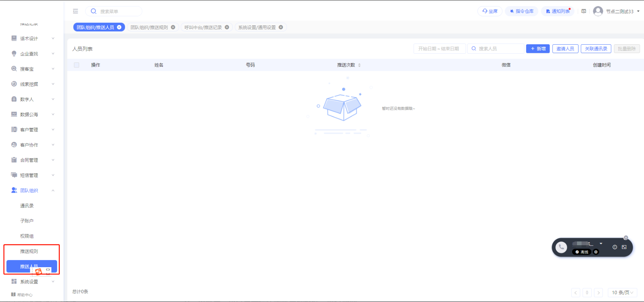Toggle the select-all checkbox in table header
The image size is (644, 302).
76,65
